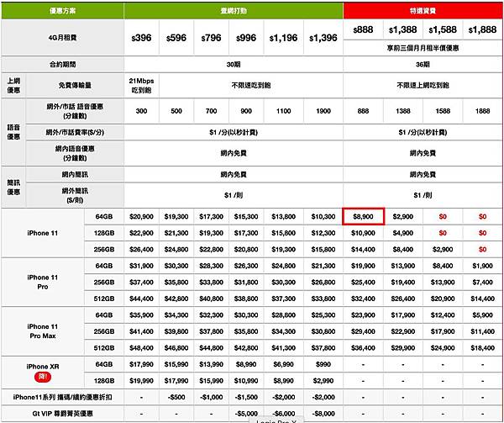The height and width of the screenshot is (423, 504).
Task: Click the 不限速上網吃到飽 data cell
Action: point(423,85)
